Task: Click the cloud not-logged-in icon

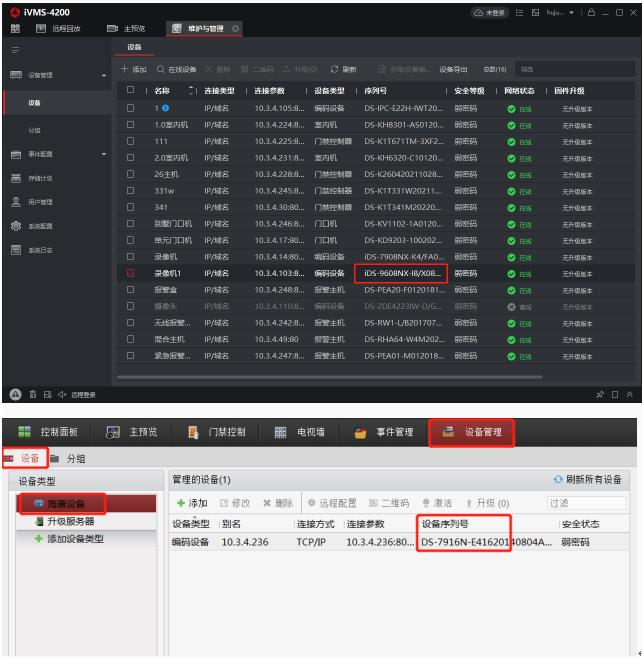Action: (478, 13)
